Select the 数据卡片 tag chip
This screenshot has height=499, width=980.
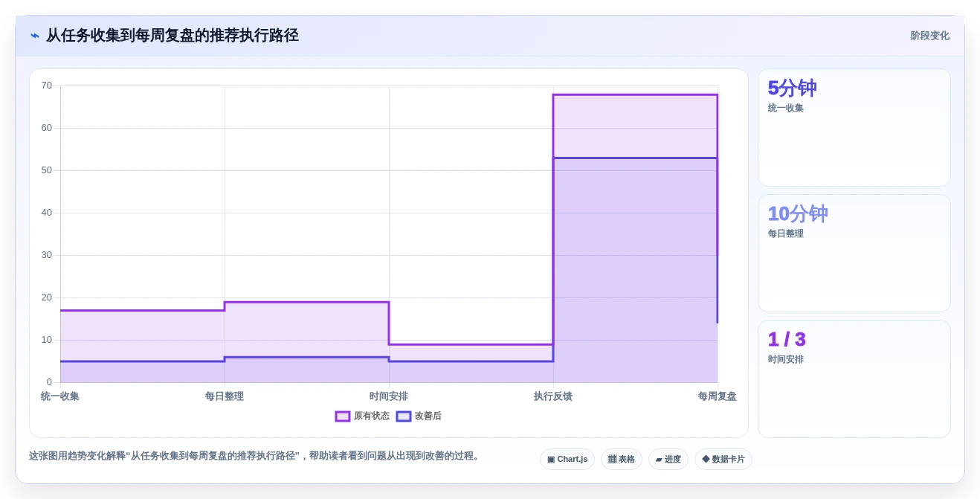click(x=723, y=459)
